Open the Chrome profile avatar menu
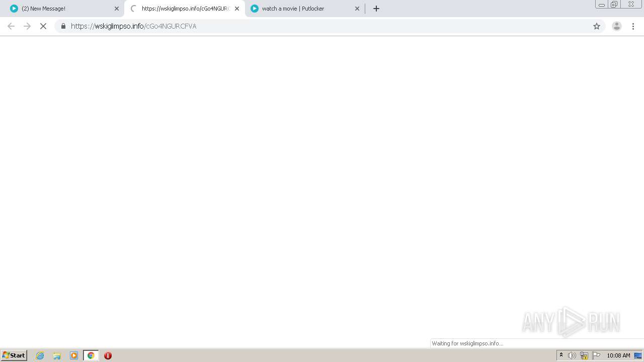 point(617,26)
